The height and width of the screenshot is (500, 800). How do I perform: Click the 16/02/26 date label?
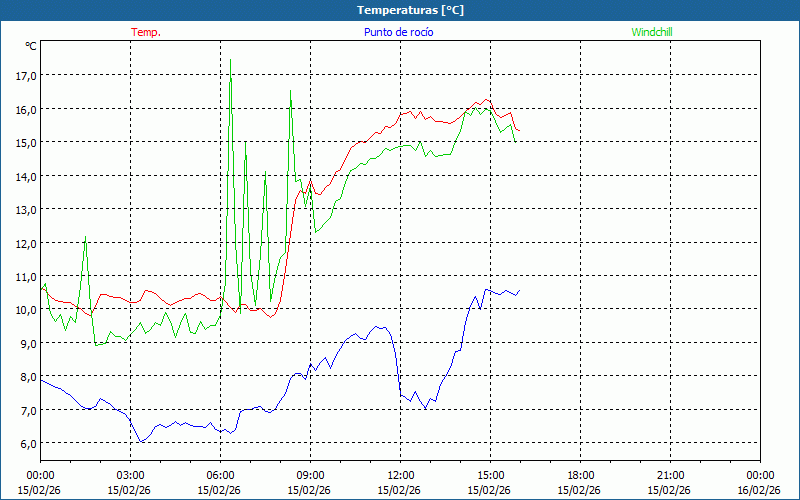tap(760, 490)
